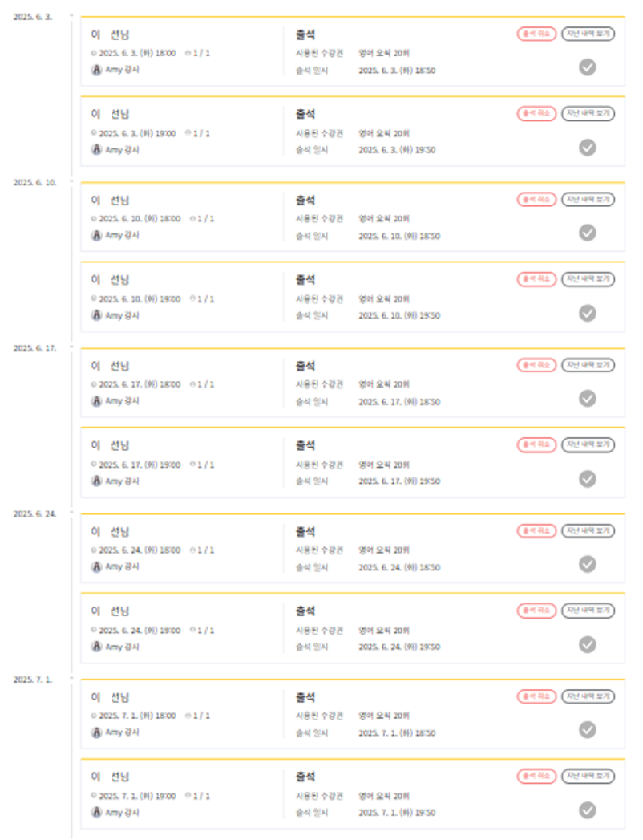Open 지난 내역 보기 for June 3 19:00 class
This screenshot has height=840, width=643.
coord(588,113)
